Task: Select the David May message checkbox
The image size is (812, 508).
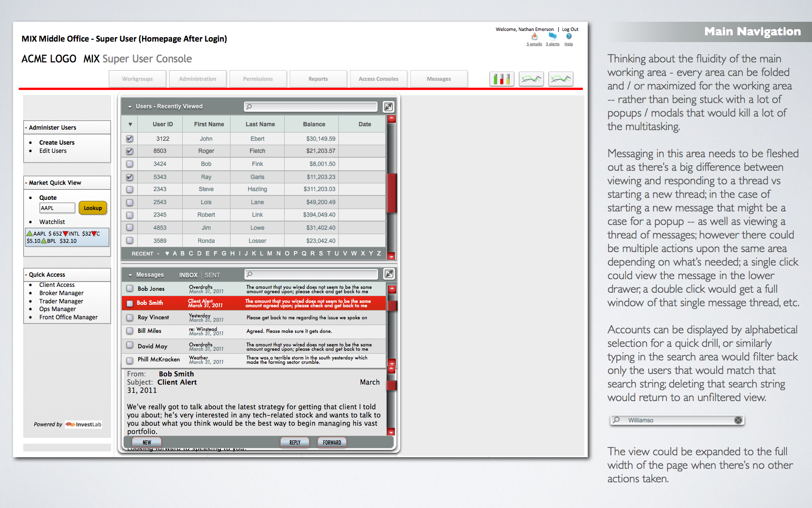Action: click(130, 345)
